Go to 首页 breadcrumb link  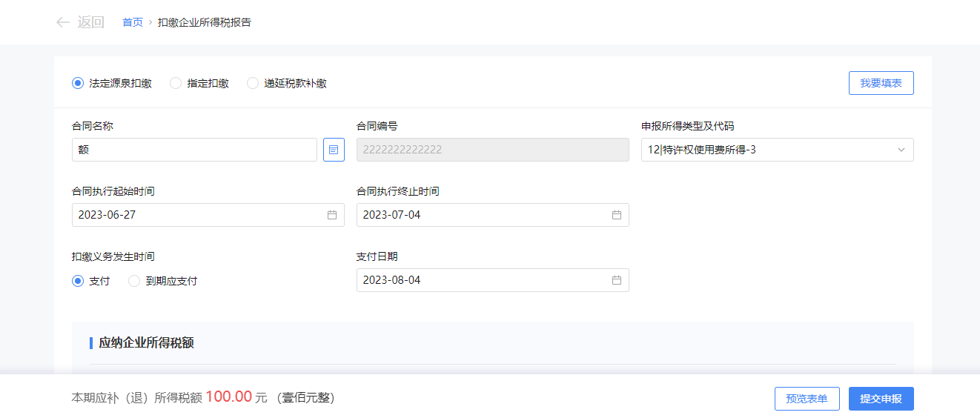coord(133,22)
